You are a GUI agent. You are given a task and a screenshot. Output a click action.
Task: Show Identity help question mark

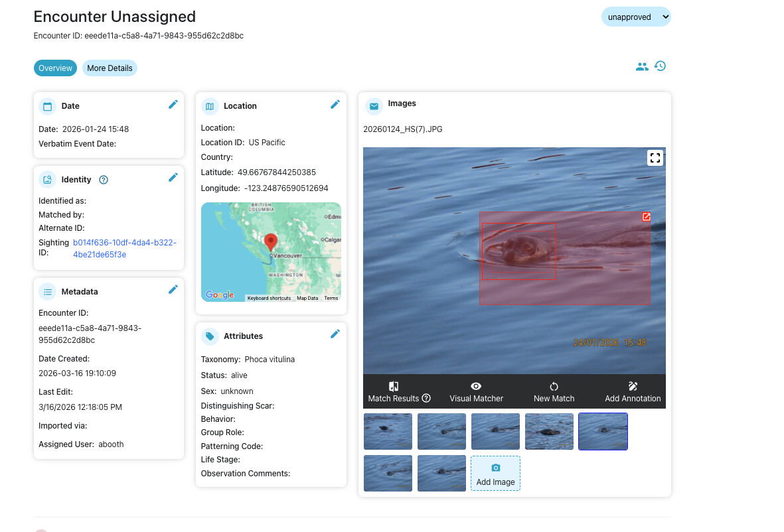tap(104, 180)
